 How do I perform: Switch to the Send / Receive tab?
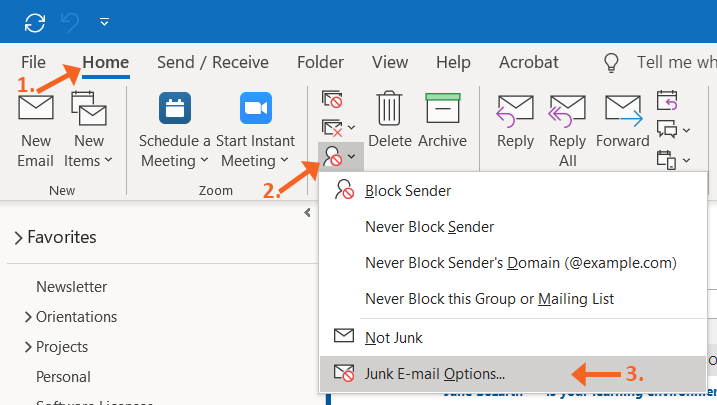click(212, 62)
